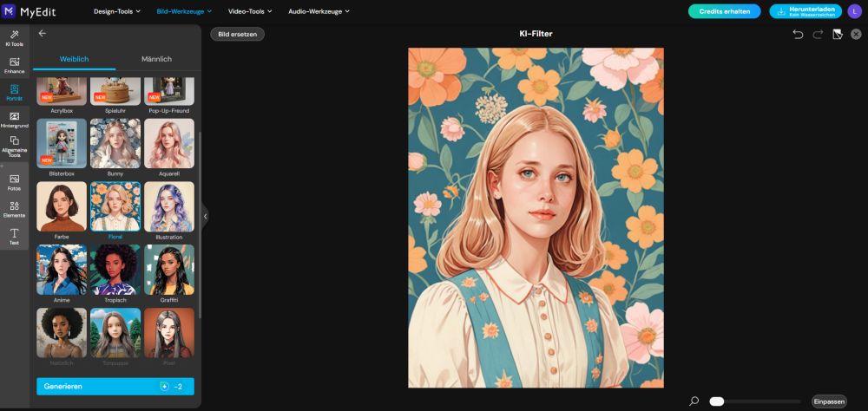Click the Bild ersetzen button
868x411 pixels.
tap(237, 34)
